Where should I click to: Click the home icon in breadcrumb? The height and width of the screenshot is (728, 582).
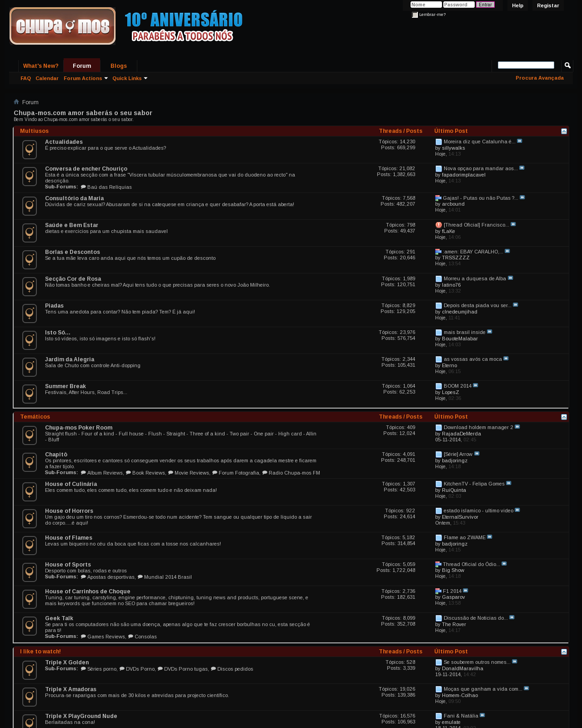(x=16, y=102)
